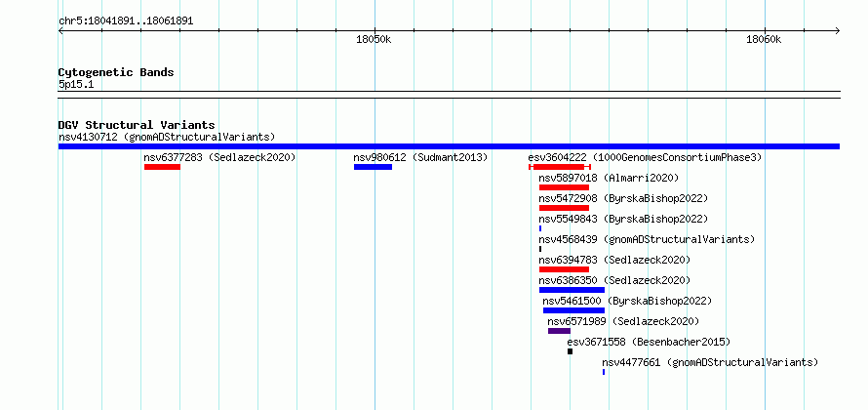Click the ruler's left arrowhead
Image resolution: width=868 pixels, height=410 pixels.
pos(60,31)
